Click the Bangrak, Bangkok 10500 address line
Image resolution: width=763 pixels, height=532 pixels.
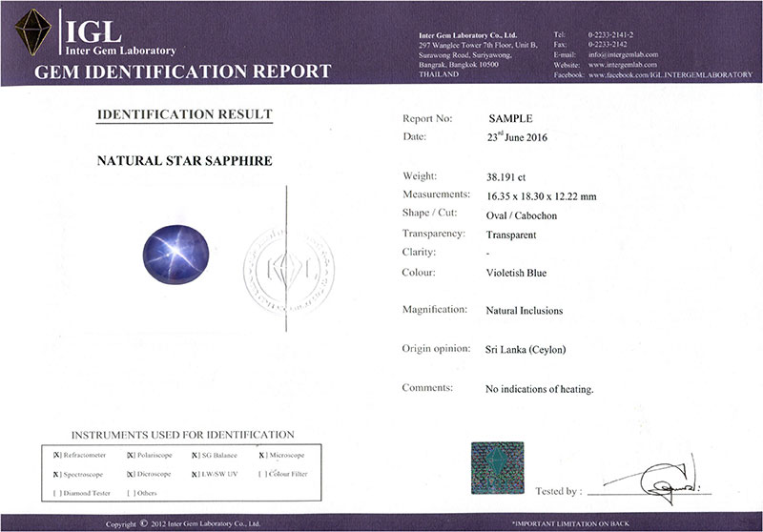point(459,64)
